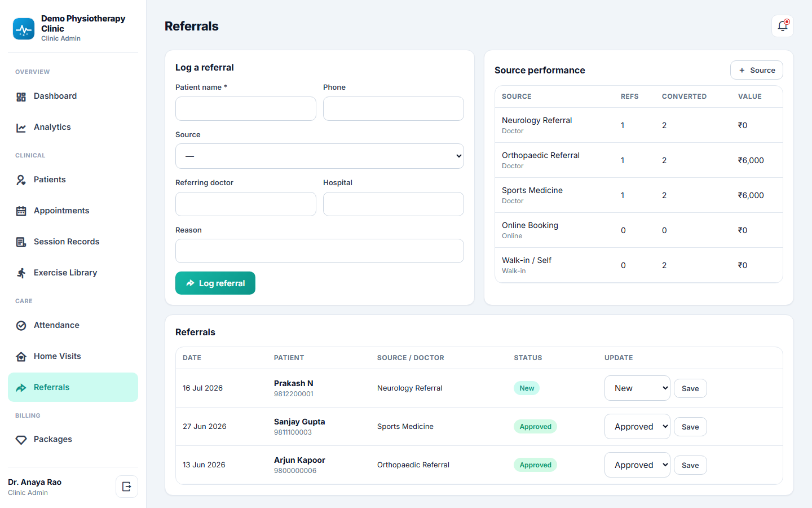Click Approved badge in Sanjay Gupta row
812x508 pixels.
click(535, 427)
